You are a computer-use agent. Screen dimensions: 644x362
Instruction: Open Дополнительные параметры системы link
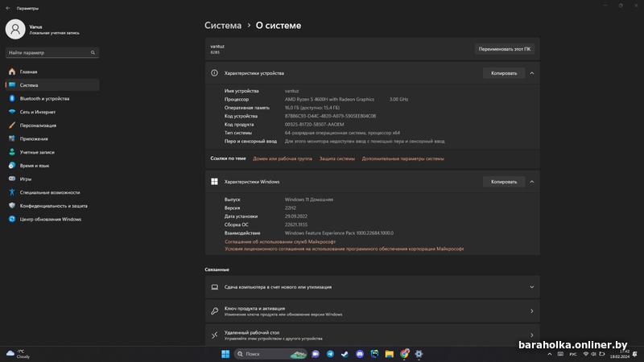pos(403,158)
